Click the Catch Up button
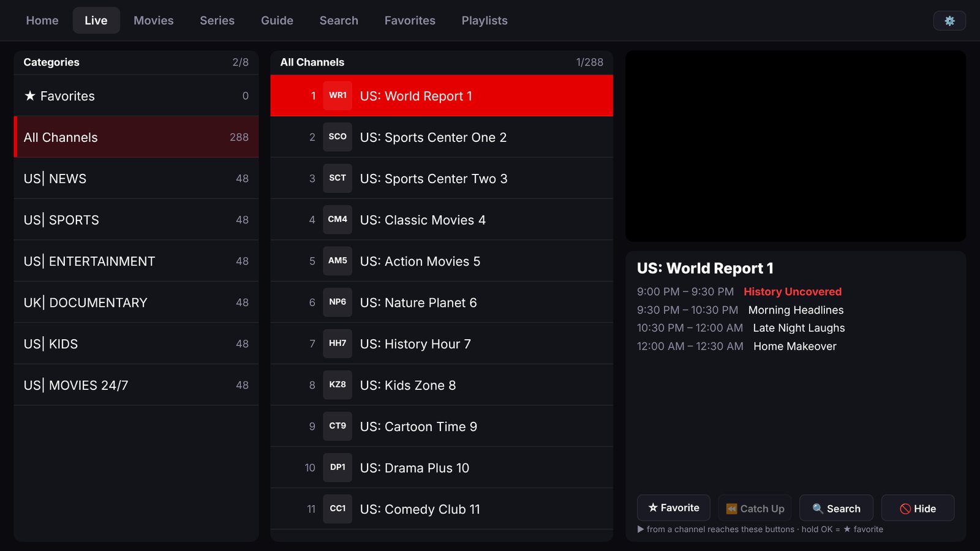 (x=755, y=508)
